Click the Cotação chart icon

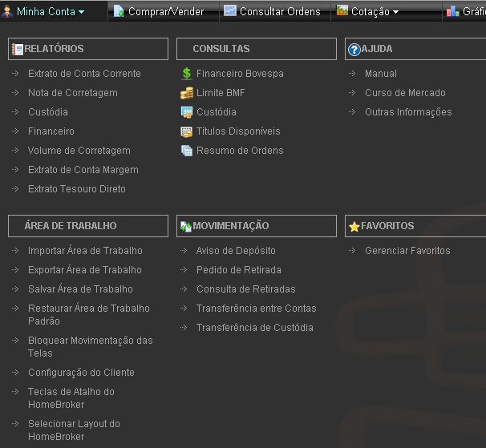pyautogui.click(x=342, y=10)
